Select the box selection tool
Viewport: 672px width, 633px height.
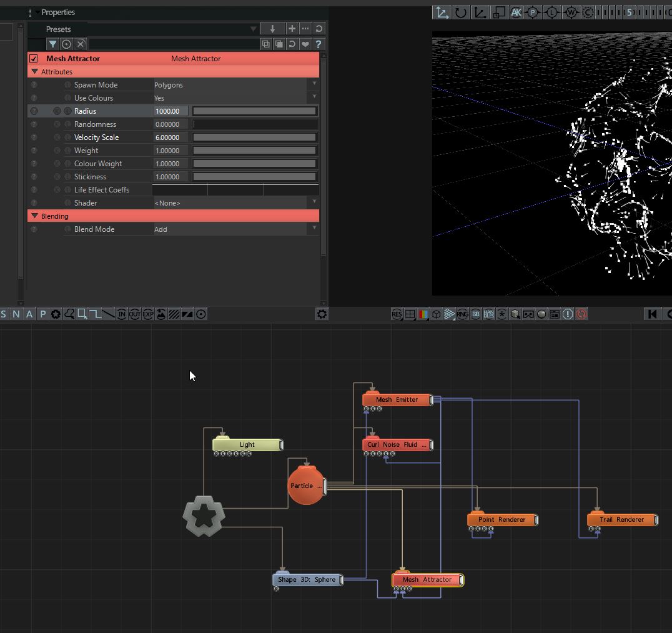pos(82,314)
